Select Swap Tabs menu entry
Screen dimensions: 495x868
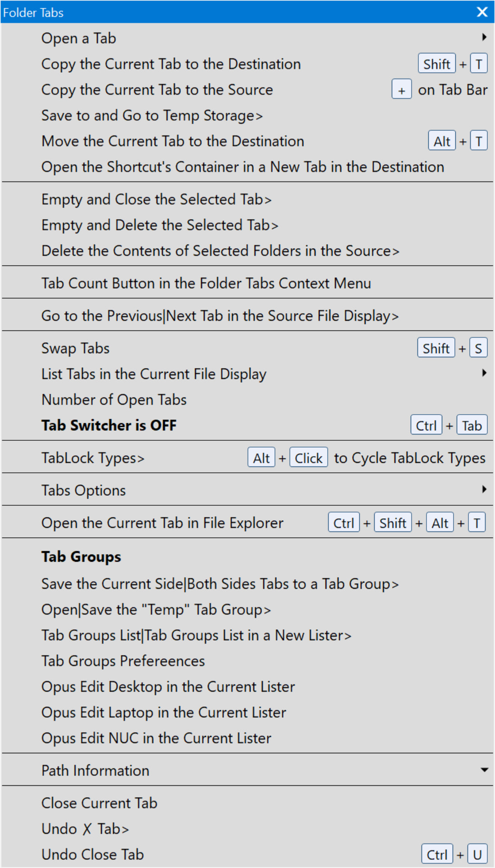[75, 348]
